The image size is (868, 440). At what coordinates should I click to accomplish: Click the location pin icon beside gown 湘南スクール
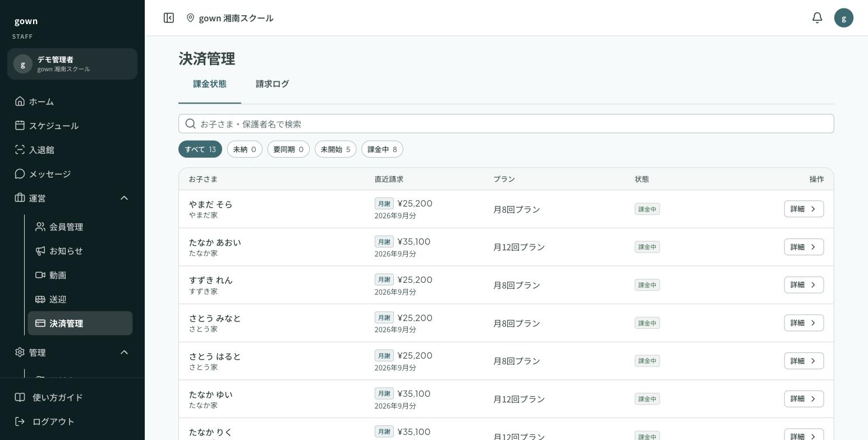190,18
